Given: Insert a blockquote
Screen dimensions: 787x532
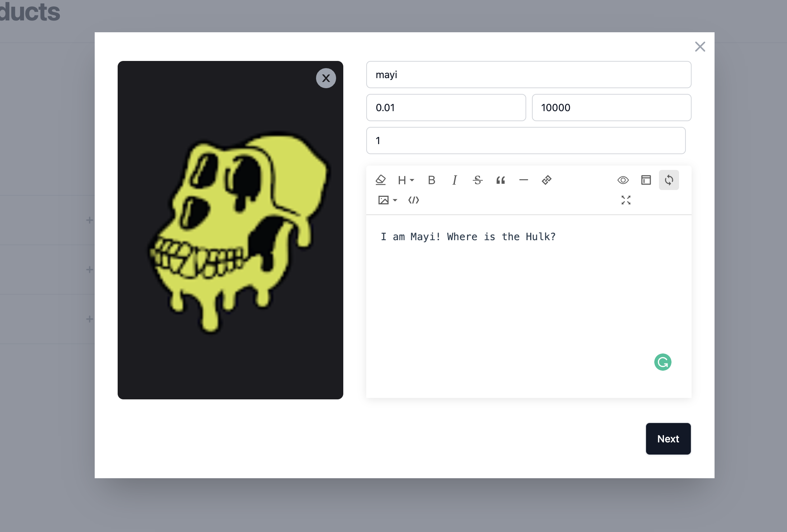Looking at the screenshot, I should pos(501,180).
